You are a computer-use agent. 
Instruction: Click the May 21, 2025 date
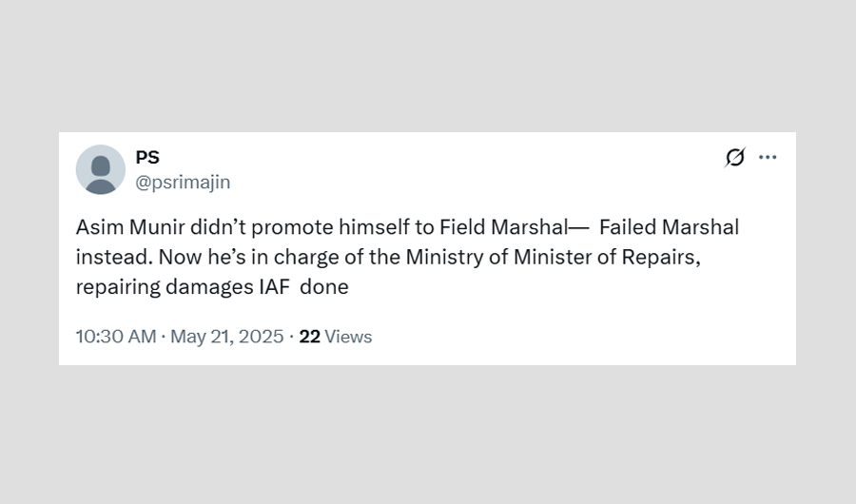(x=226, y=337)
